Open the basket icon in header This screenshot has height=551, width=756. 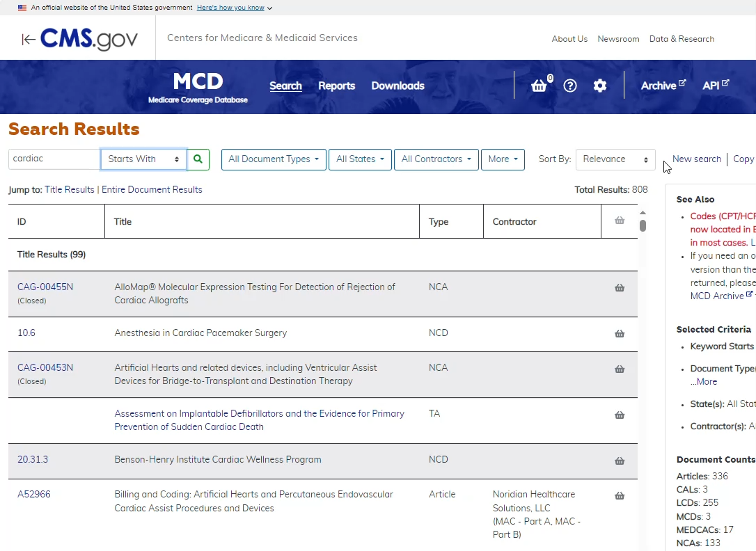pyautogui.click(x=539, y=86)
